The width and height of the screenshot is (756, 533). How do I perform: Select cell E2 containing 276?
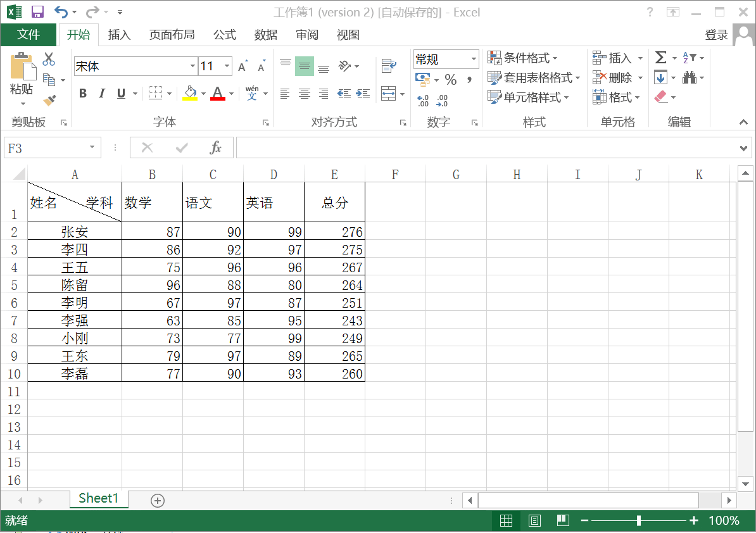[334, 232]
